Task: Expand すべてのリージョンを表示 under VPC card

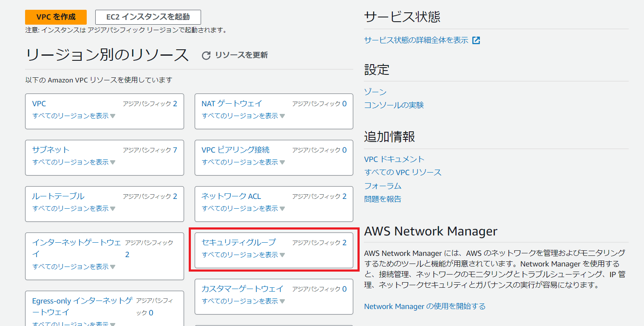Action: pyautogui.click(x=74, y=116)
